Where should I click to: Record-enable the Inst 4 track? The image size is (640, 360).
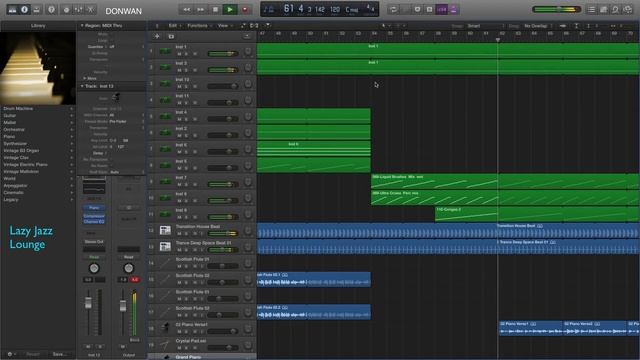tap(195, 119)
